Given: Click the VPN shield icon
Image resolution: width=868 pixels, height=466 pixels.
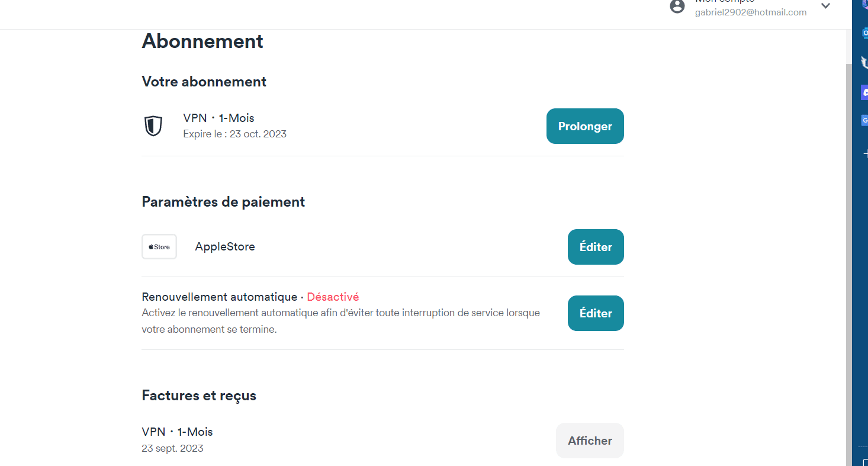Looking at the screenshot, I should [x=153, y=126].
